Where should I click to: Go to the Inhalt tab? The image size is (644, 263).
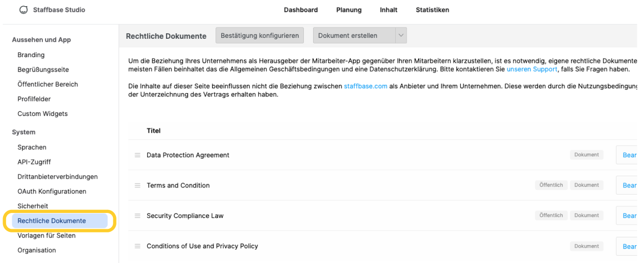[x=389, y=10]
